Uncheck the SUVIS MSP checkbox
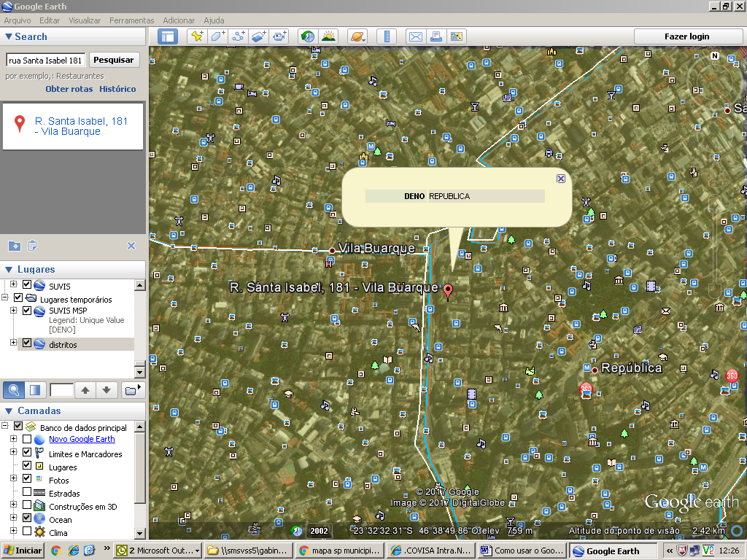This screenshot has width=747, height=560. coord(27,311)
